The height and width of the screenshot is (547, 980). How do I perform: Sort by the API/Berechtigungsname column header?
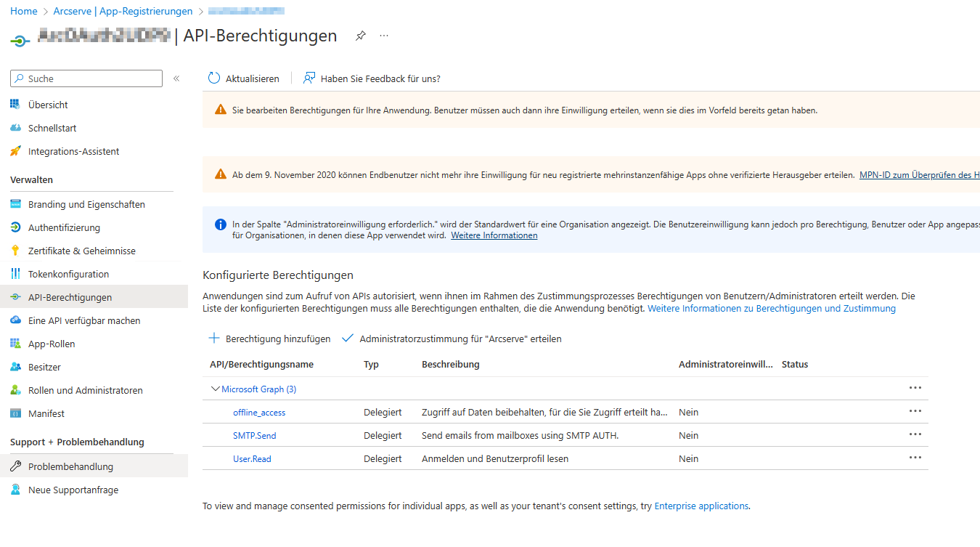tap(262, 364)
